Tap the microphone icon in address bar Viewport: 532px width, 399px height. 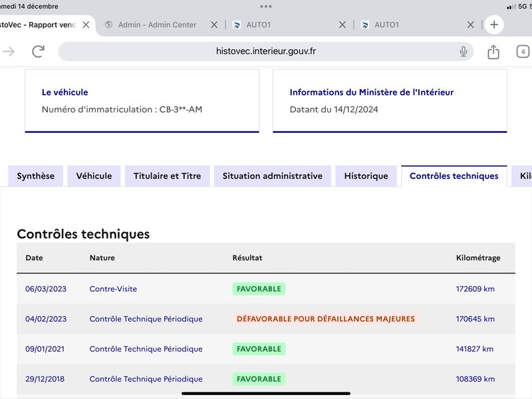[x=463, y=52]
